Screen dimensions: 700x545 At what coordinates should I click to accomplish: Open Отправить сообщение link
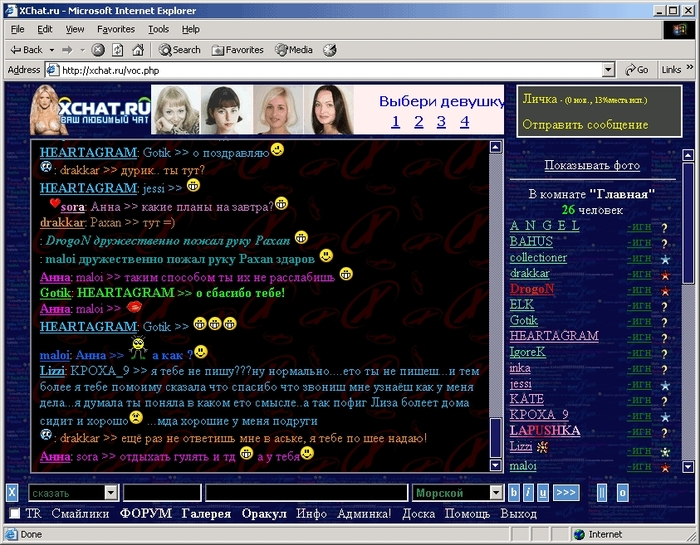click(x=585, y=125)
